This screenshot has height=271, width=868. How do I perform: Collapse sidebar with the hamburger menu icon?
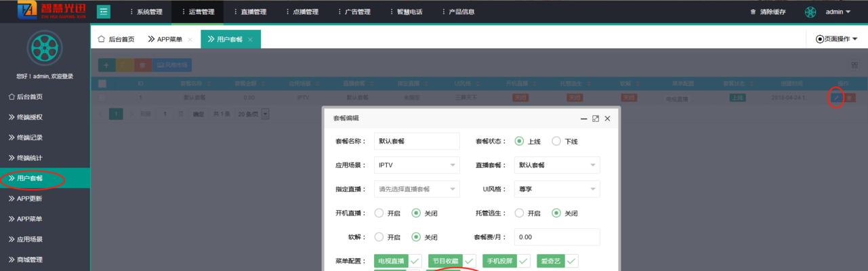click(x=104, y=12)
